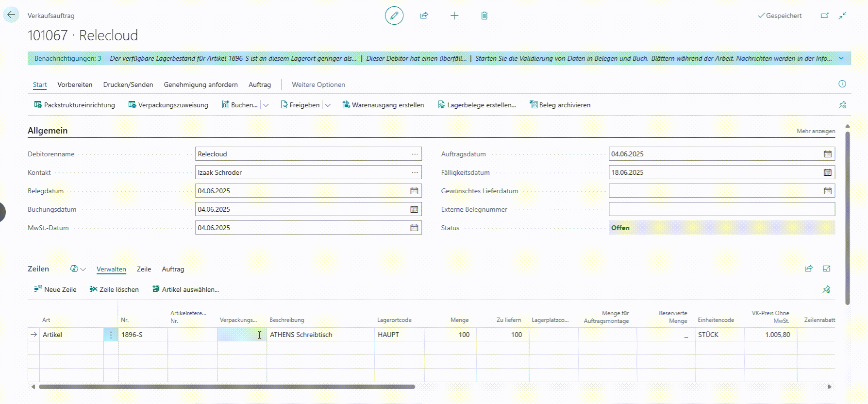Image resolution: width=868 pixels, height=404 pixels.
Task: Create new document with plus icon
Action: coord(454,16)
